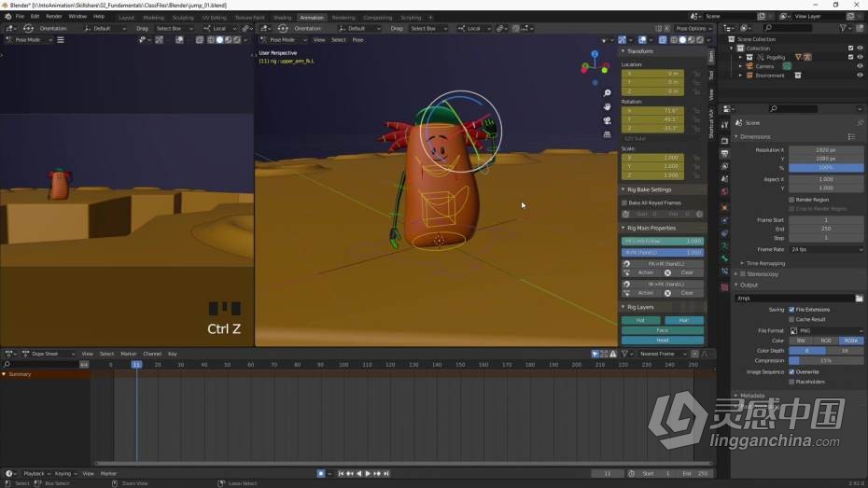The width and height of the screenshot is (868, 488).
Task: Adjust the IK/FK (hand.L) slider
Action: pos(663,252)
